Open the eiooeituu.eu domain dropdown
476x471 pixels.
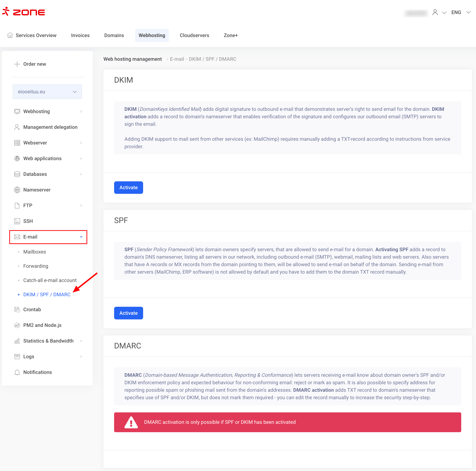click(47, 92)
